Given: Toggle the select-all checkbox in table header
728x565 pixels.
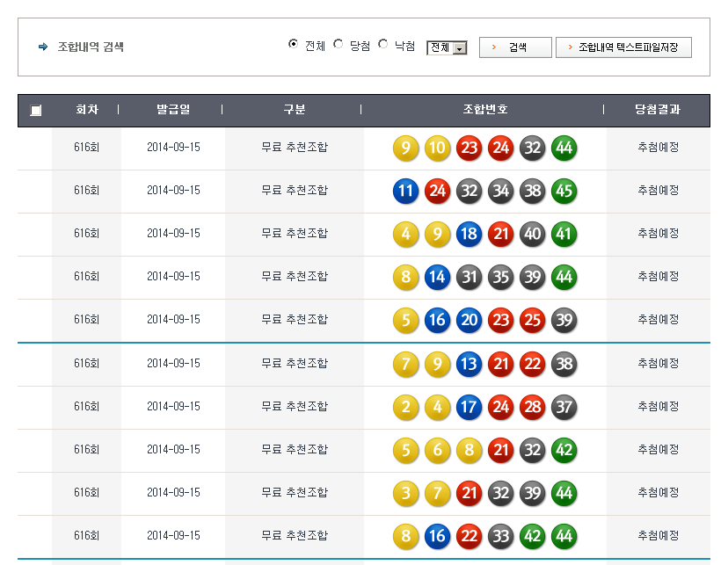Looking at the screenshot, I should pos(35,111).
